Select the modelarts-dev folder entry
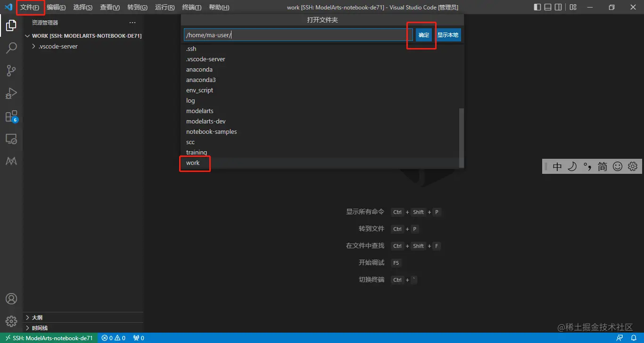This screenshot has height=343, width=644. pyautogui.click(x=321, y=122)
